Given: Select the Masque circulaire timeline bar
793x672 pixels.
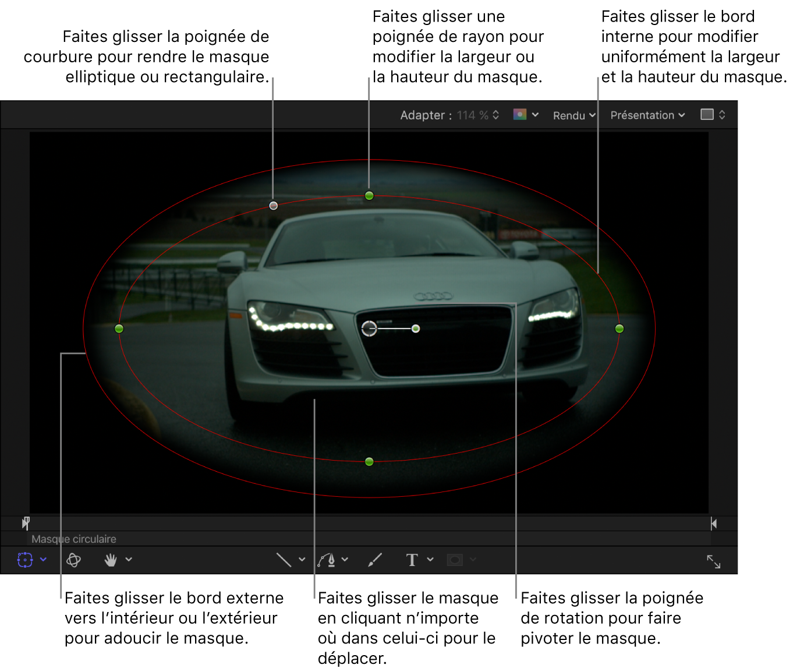Looking at the screenshot, I should coord(73,539).
